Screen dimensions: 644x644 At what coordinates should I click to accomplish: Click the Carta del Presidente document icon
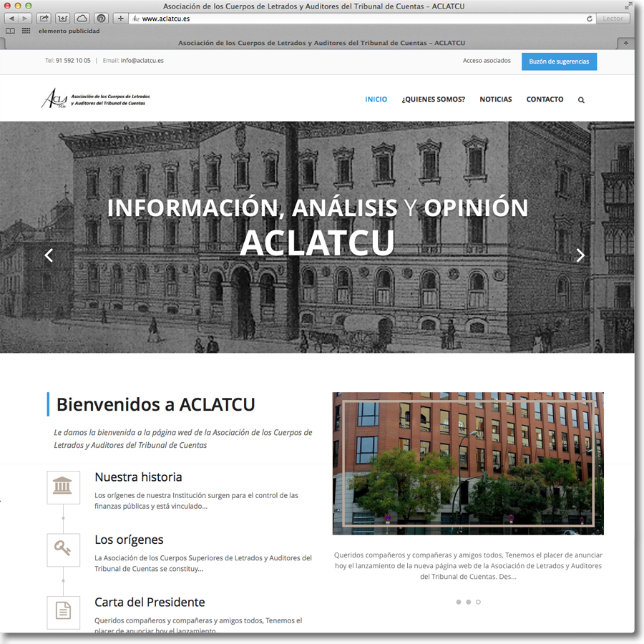(x=63, y=612)
